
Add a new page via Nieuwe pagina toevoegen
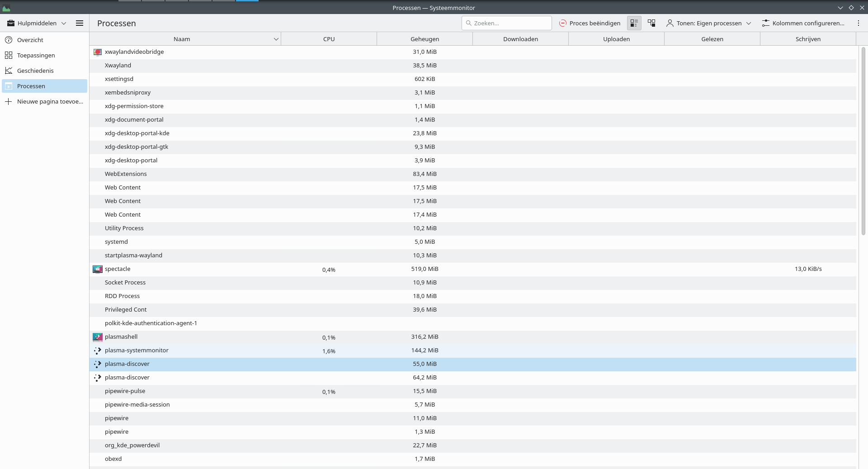pos(44,101)
